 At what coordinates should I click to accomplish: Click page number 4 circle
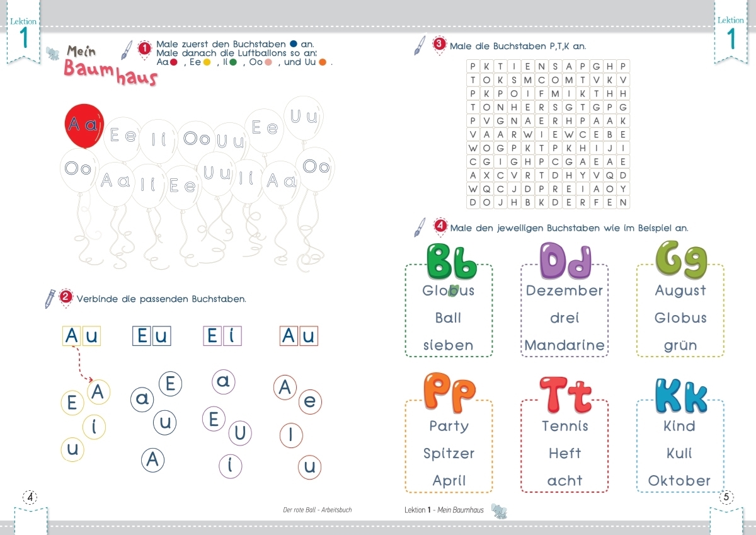click(x=30, y=497)
